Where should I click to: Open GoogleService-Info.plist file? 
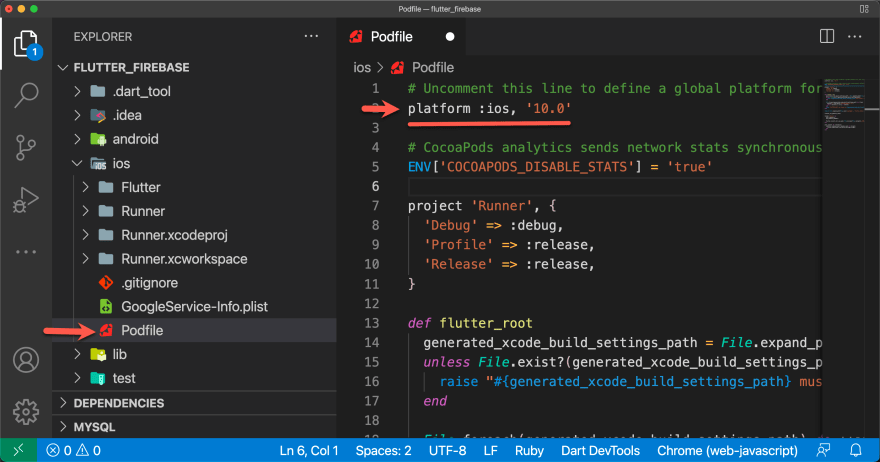[194, 307]
